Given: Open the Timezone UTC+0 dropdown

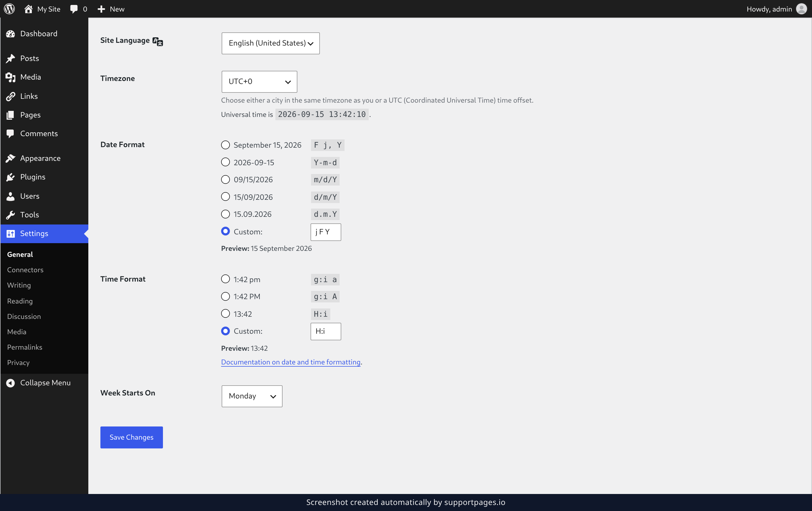Looking at the screenshot, I should tap(259, 82).
